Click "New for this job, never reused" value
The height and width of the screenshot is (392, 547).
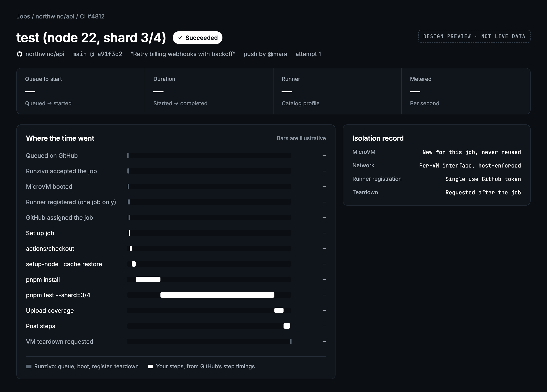472,152
